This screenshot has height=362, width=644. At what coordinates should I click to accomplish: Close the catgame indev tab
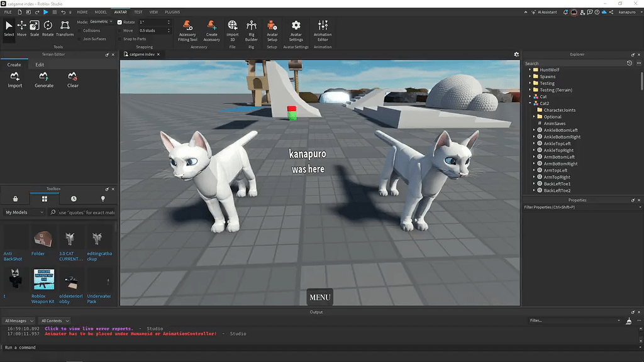(x=158, y=54)
